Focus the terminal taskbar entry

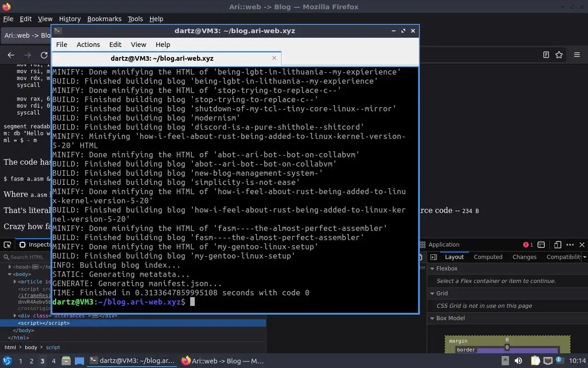tap(132, 361)
